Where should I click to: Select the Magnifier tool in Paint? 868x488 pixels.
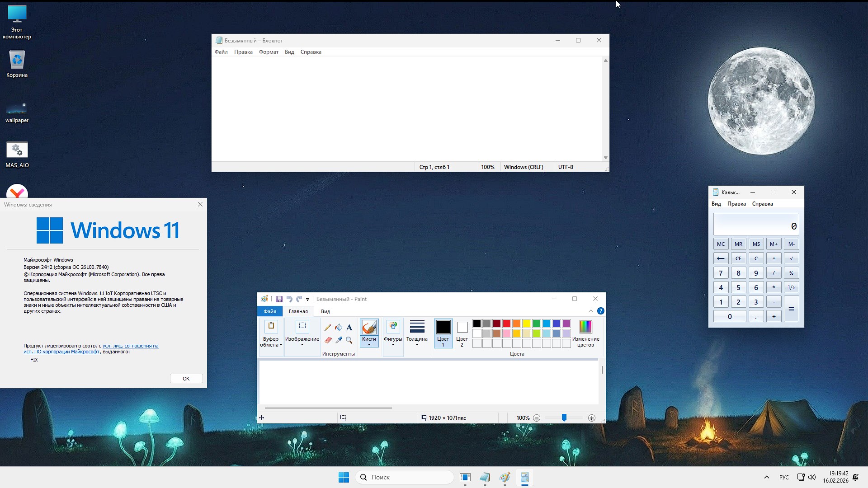(349, 340)
